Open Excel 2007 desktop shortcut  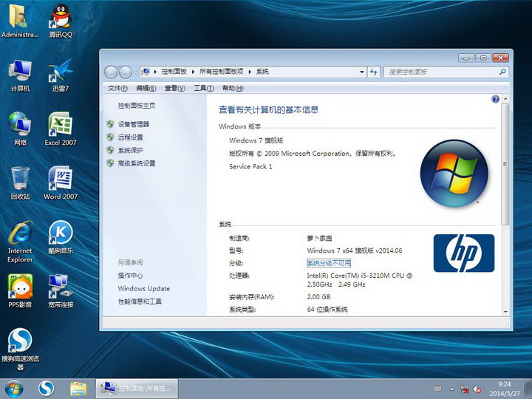click(x=61, y=126)
